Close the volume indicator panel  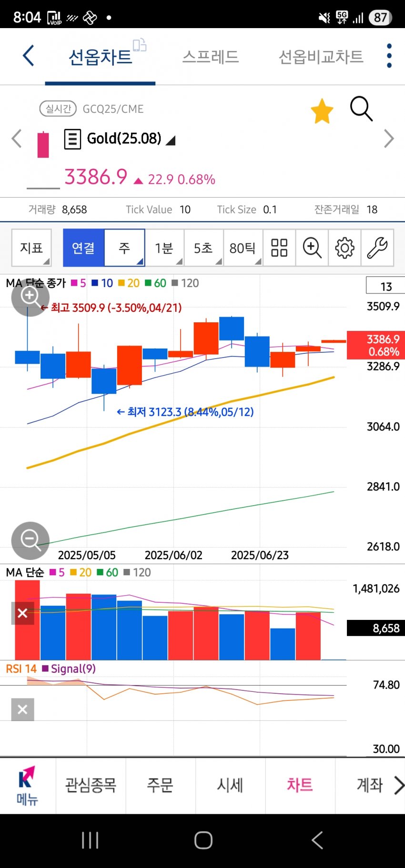coord(22,613)
